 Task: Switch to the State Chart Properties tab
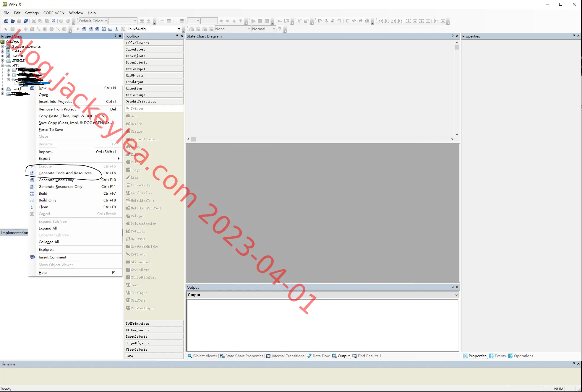click(241, 356)
